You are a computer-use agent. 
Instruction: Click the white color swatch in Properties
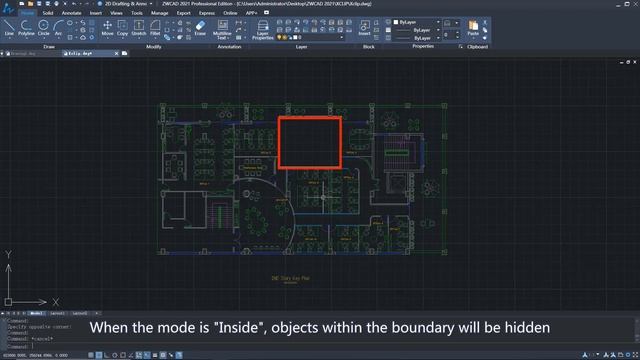click(x=396, y=22)
